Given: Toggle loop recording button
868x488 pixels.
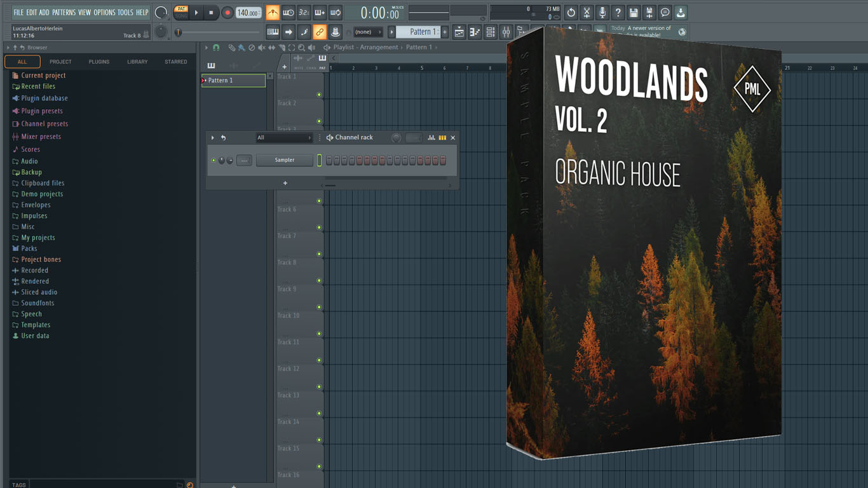Looking at the screenshot, I should tap(335, 13).
